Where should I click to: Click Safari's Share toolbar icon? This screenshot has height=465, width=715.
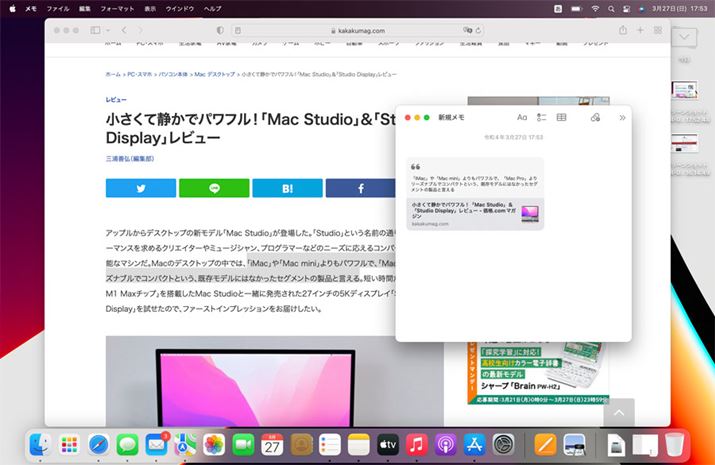pos(622,31)
